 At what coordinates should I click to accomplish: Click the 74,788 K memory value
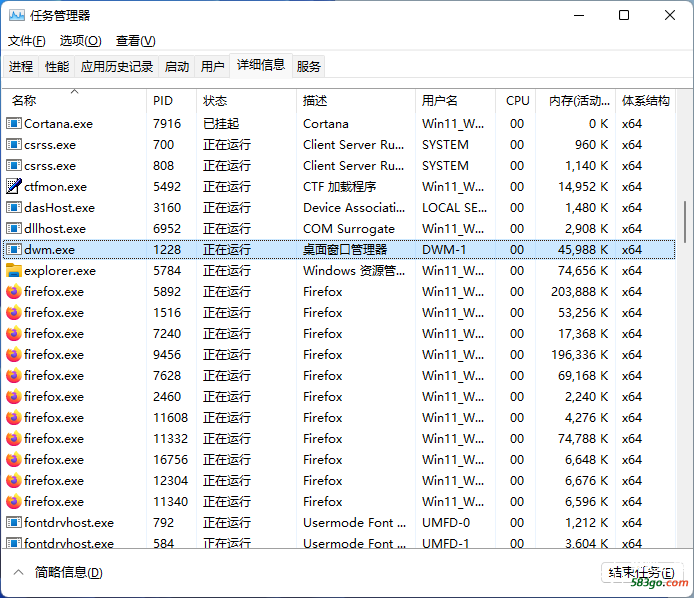coord(583,439)
